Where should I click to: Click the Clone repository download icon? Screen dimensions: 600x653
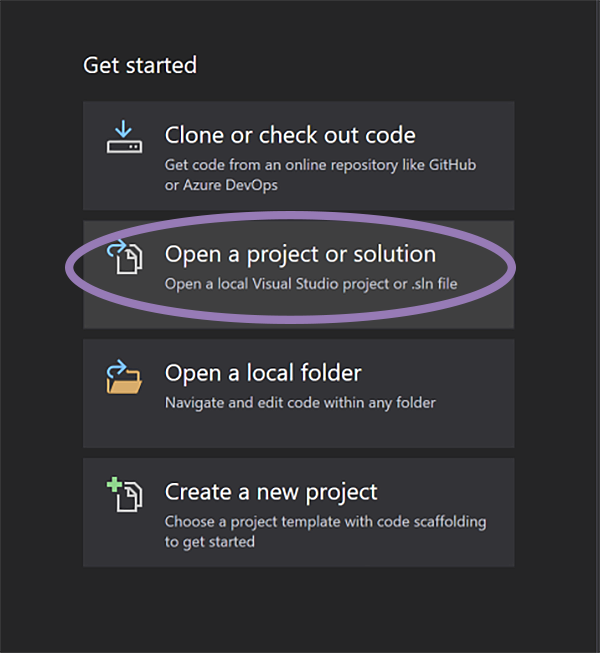pos(125,137)
